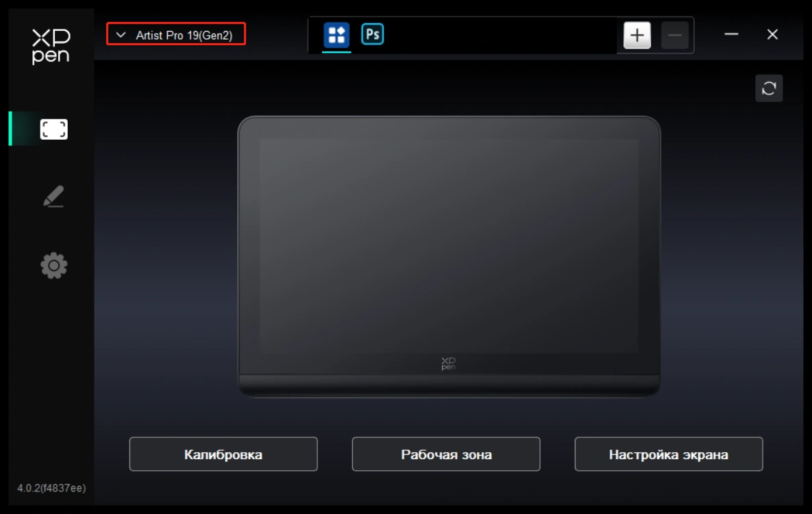Click the version number 4.0.2 text
The width and height of the screenshot is (812, 514).
click(x=51, y=488)
